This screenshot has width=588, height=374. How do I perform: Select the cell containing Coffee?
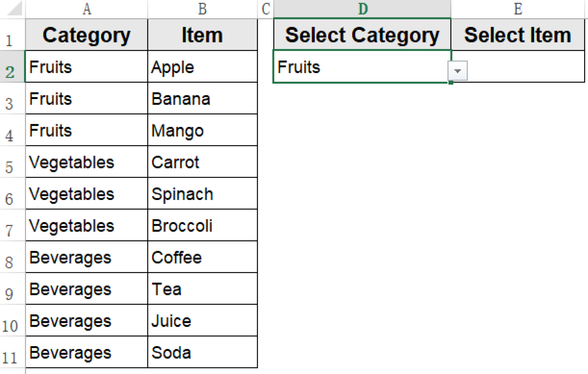click(202, 257)
